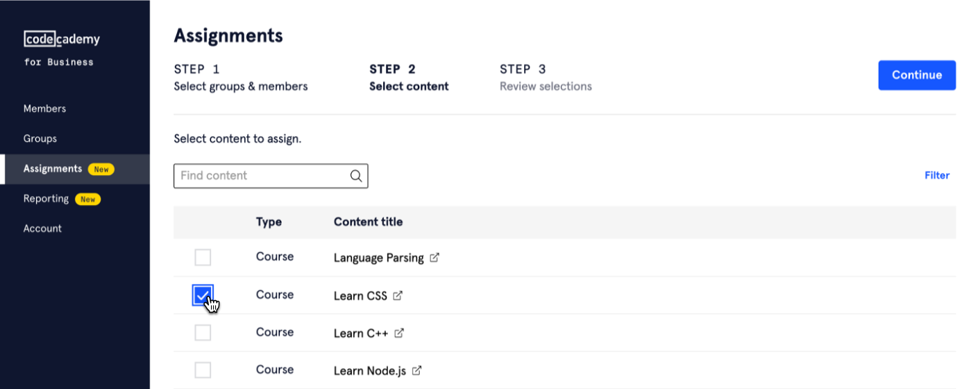Jump to Step 3 Review selections
The height and width of the screenshot is (389, 980).
click(x=546, y=78)
